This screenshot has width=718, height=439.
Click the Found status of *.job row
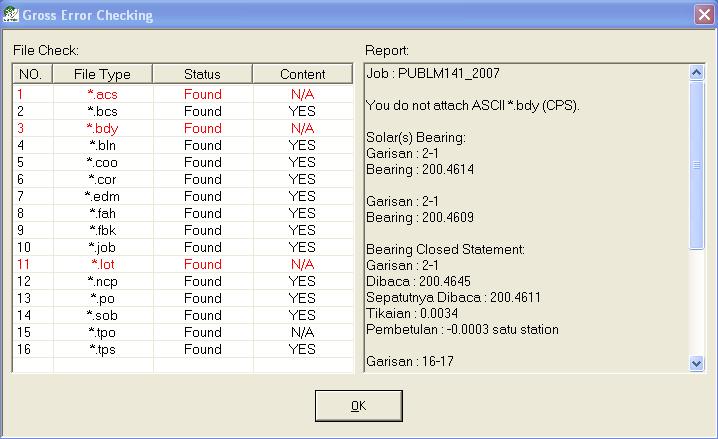tap(203, 247)
